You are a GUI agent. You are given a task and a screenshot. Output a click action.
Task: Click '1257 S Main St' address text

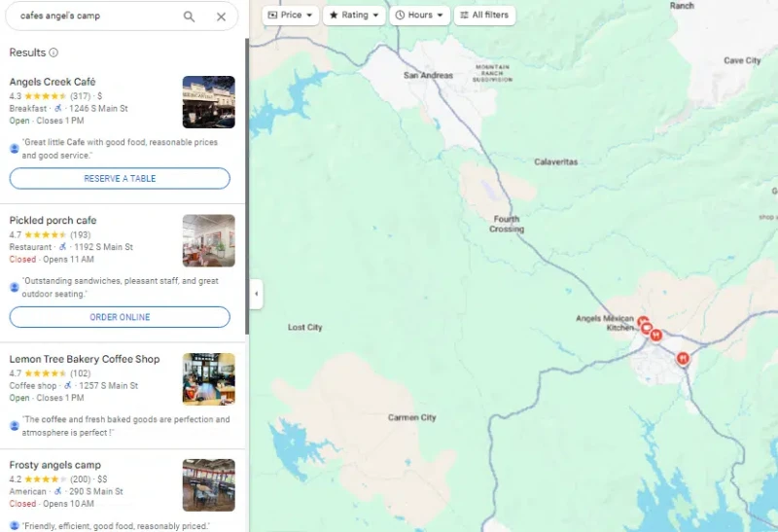tap(109, 385)
